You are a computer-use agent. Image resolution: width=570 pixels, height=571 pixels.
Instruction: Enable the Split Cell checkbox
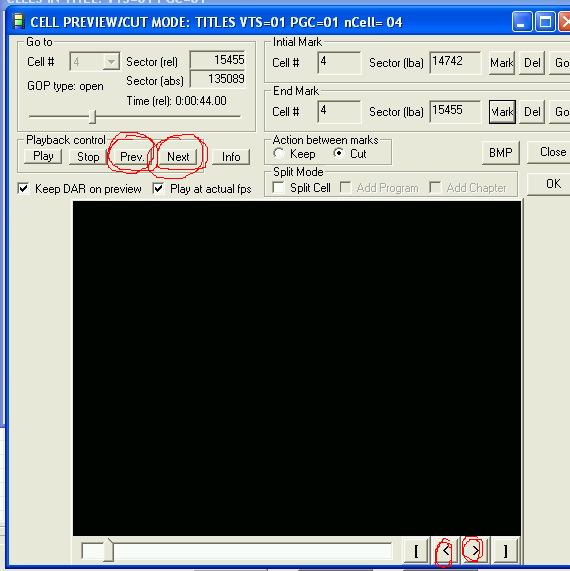pyautogui.click(x=279, y=188)
